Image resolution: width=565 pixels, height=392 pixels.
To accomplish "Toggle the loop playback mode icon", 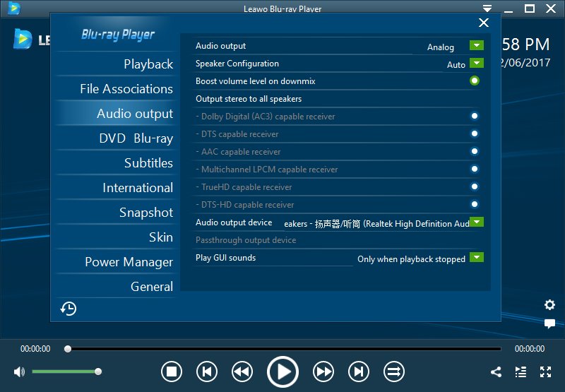I will (x=394, y=372).
